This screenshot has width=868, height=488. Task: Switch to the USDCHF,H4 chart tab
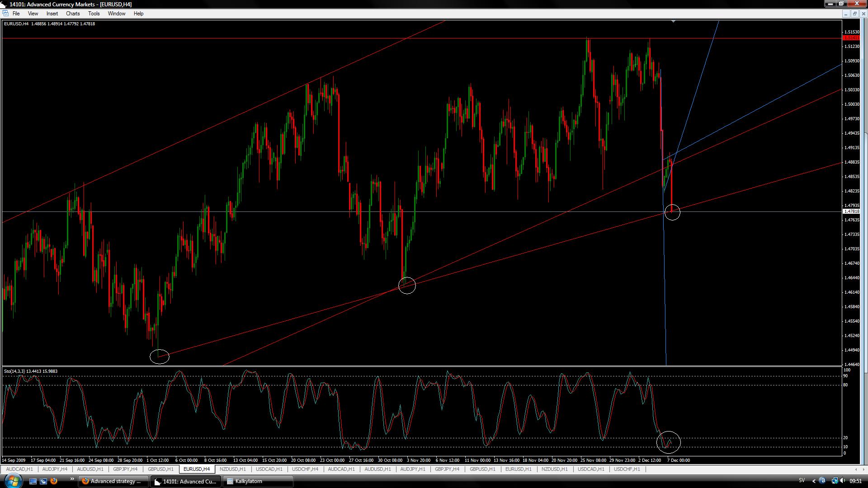click(305, 469)
